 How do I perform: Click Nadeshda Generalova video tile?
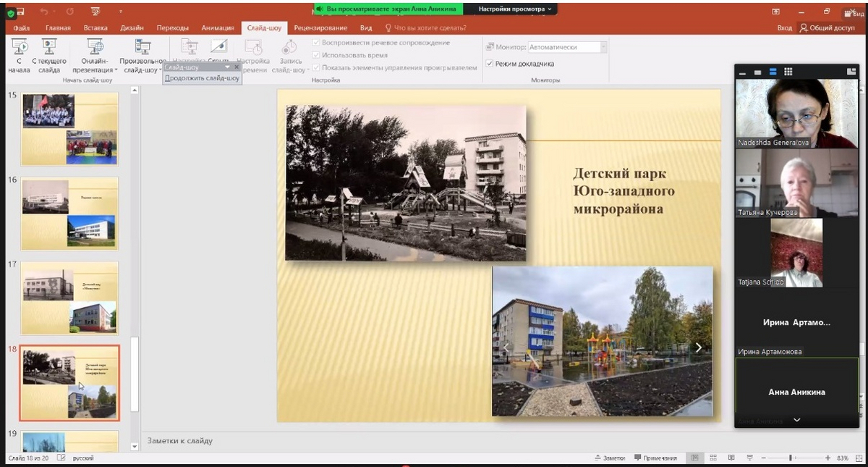796,114
